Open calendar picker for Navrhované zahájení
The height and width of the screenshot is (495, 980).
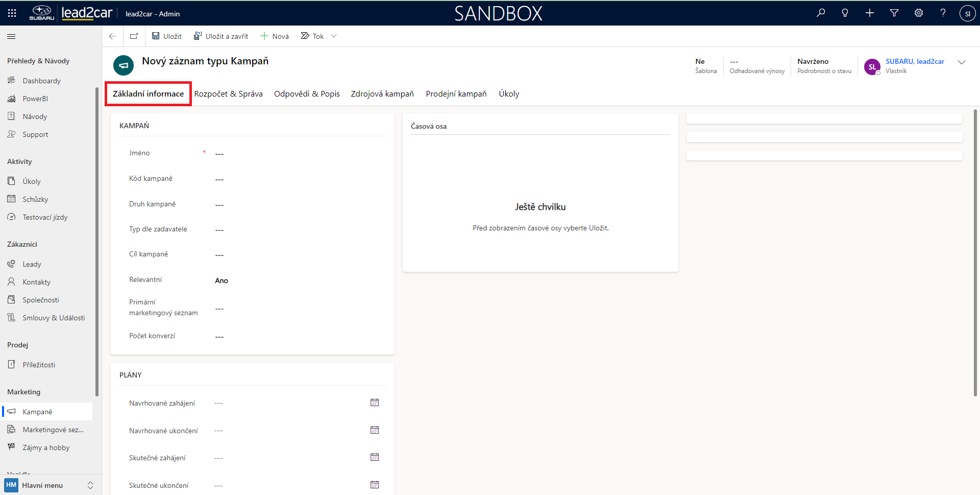click(375, 403)
